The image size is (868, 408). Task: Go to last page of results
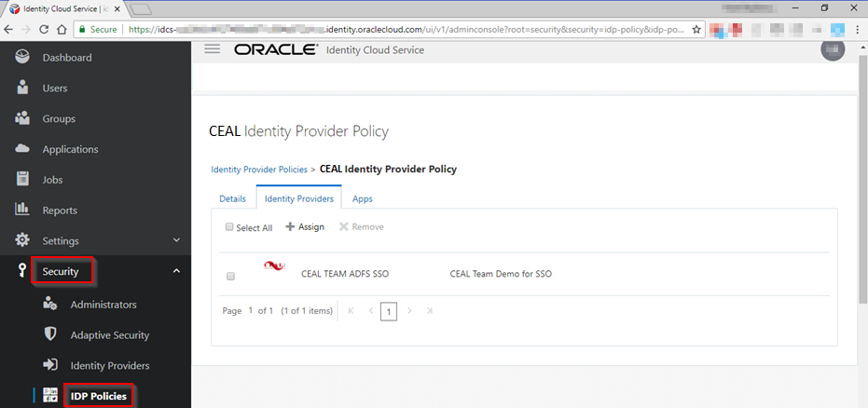tap(430, 311)
